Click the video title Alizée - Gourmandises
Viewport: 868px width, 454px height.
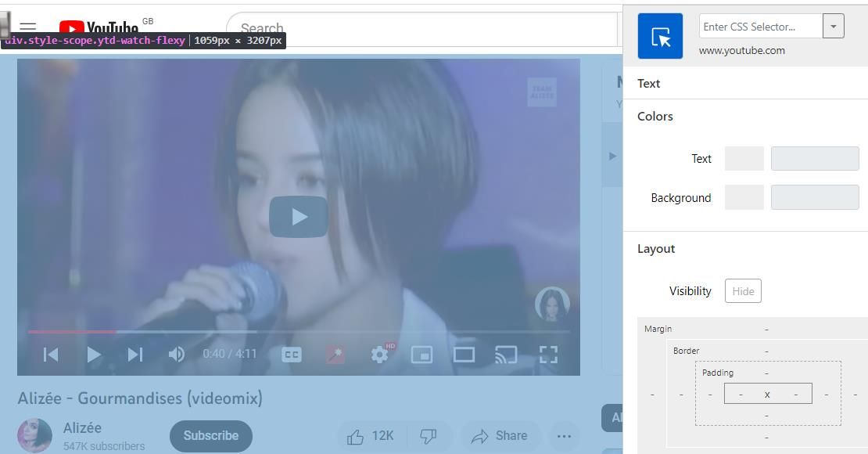point(140,398)
